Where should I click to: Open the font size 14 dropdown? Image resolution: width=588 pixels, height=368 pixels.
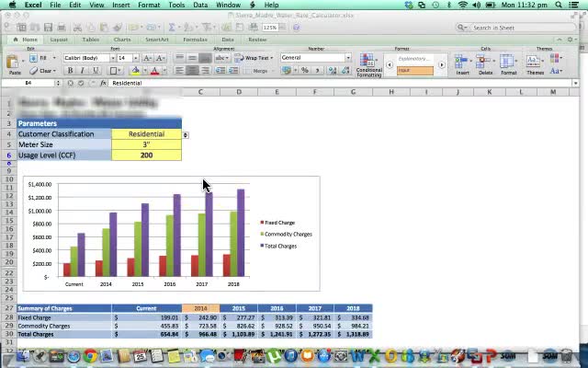point(135,58)
